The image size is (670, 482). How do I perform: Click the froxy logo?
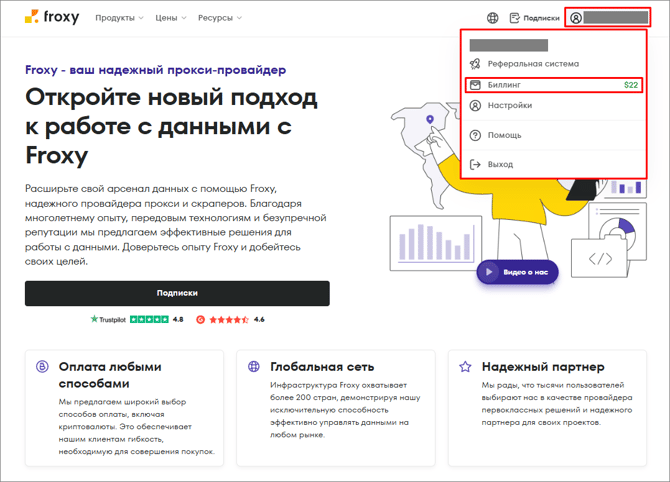click(52, 17)
